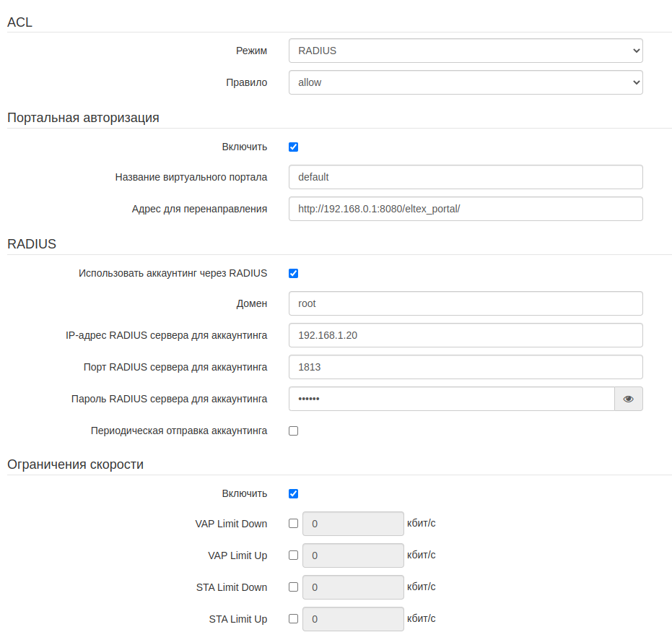Image resolution: width=672 pixels, height=640 pixels.
Task: Enable the VAP Limit Down checkbox
Action: [x=293, y=524]
